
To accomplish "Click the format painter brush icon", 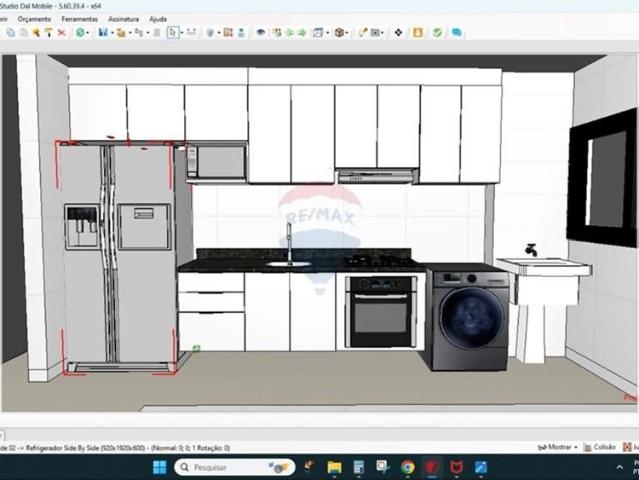I will [48, 33].
